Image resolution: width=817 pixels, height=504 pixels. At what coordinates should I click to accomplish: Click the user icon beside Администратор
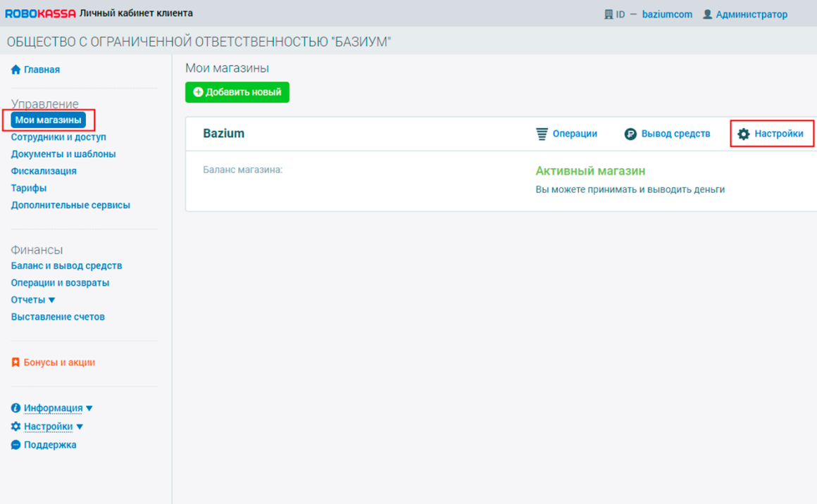[x=707, y=14]
